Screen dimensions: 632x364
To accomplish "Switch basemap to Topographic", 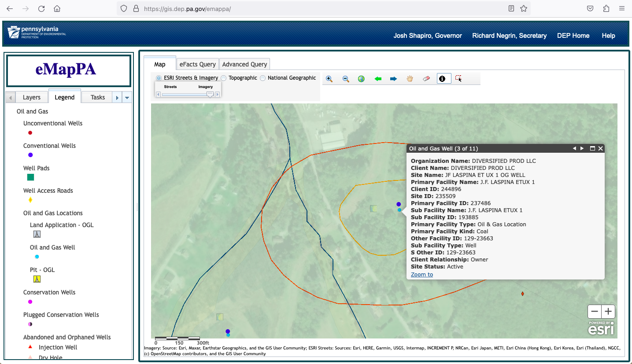I will click(x=224, y=78).
